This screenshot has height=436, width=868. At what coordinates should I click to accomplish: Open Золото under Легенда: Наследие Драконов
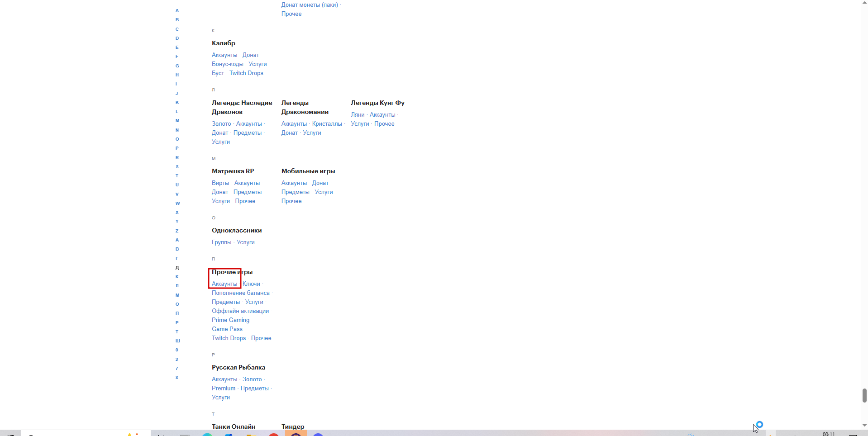[221, 124]
